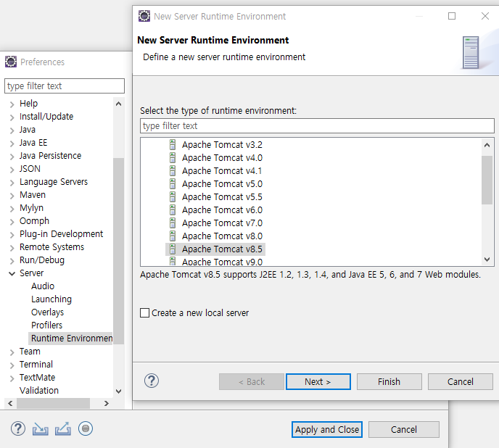The height and width of the screenshot is (448, 499).
Task: Click help icon in New Server Runtime dialog
Action: click(x=152, y=381)
